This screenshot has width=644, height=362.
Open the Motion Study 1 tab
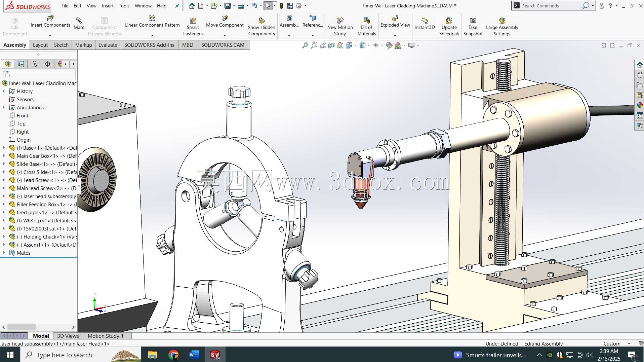[x=106, y=336]
